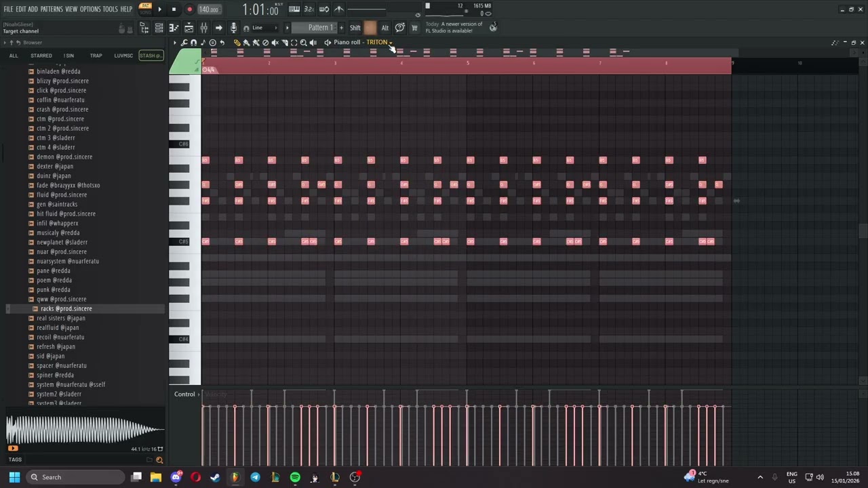Click the loop recording icon
Image resolution: width=868 pixels, height=488 pixels.
click(x=324, y=9)
